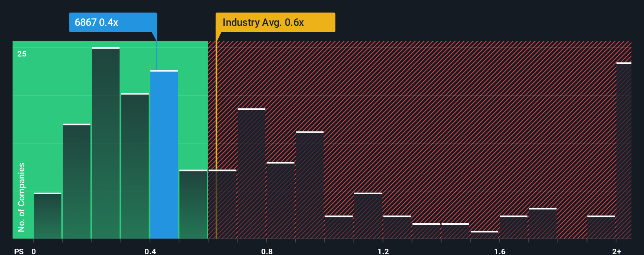The width and height of the screenshot is (644, 255).
Task: Click the 1.2 axis label
Action: point(383,251)
